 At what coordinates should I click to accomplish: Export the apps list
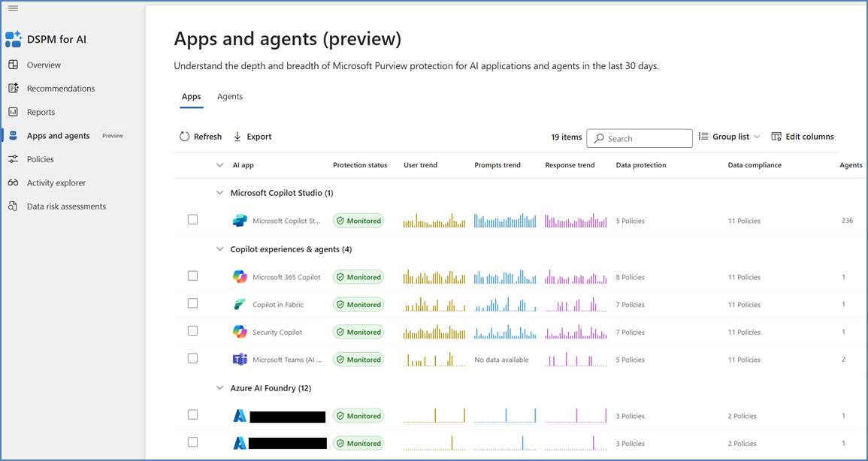(x=253, y=137)
